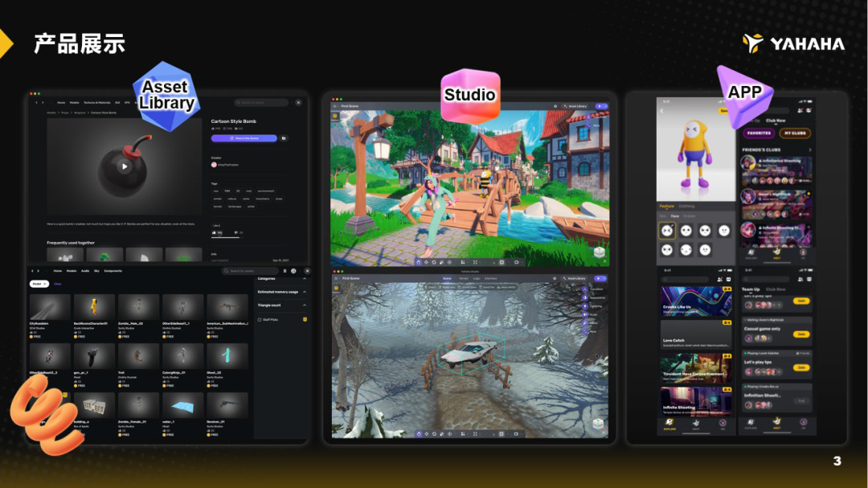
Task: Enable the Staff Picks checkbox
Action: tap(260, 320)
